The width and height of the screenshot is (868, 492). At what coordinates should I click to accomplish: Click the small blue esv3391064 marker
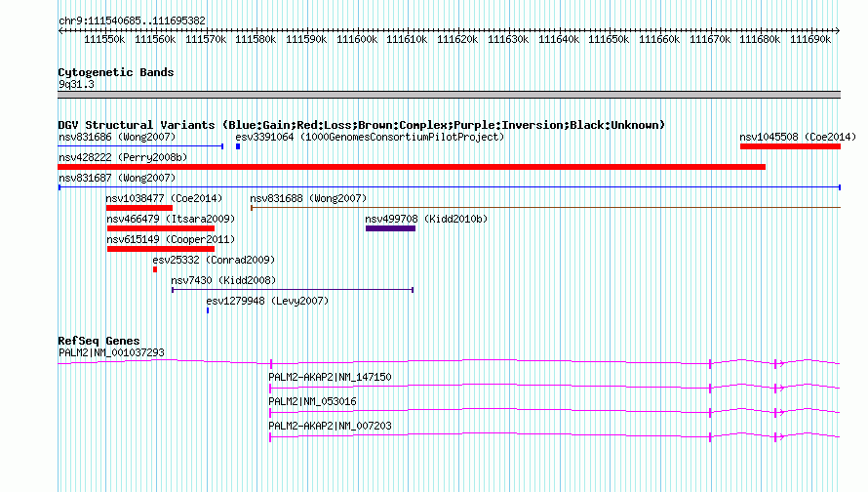tap(238, 146)
